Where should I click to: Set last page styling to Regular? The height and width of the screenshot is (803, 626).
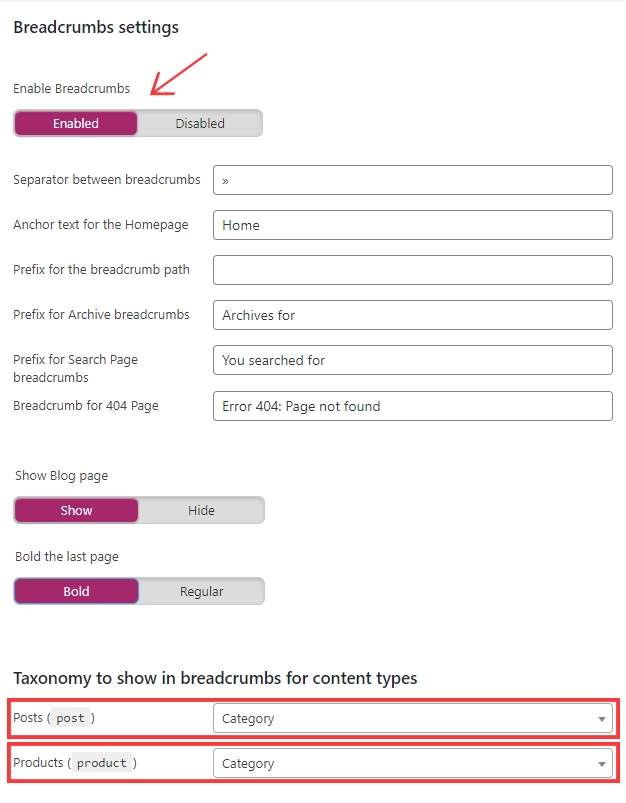[203, 591]
